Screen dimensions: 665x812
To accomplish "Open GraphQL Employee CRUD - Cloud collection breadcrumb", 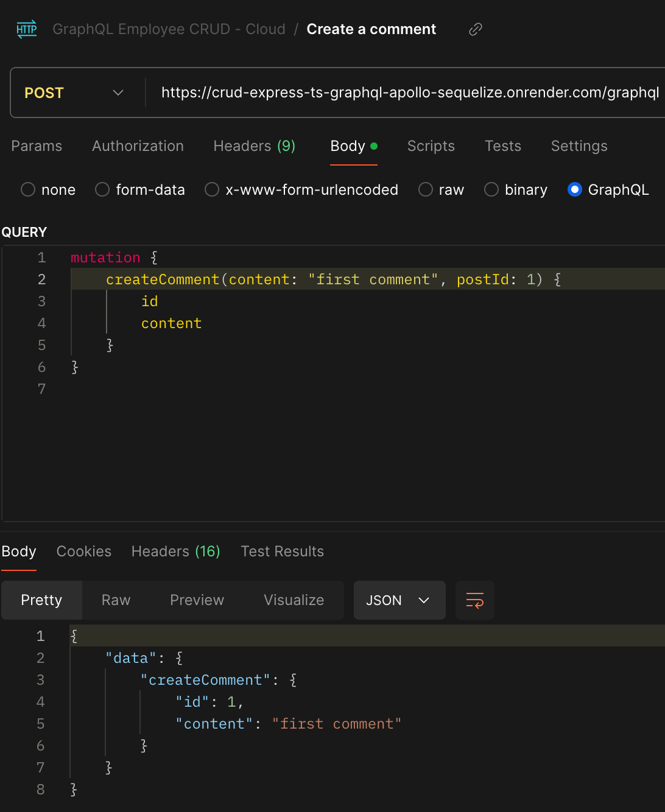I will [x=169, y=29].
